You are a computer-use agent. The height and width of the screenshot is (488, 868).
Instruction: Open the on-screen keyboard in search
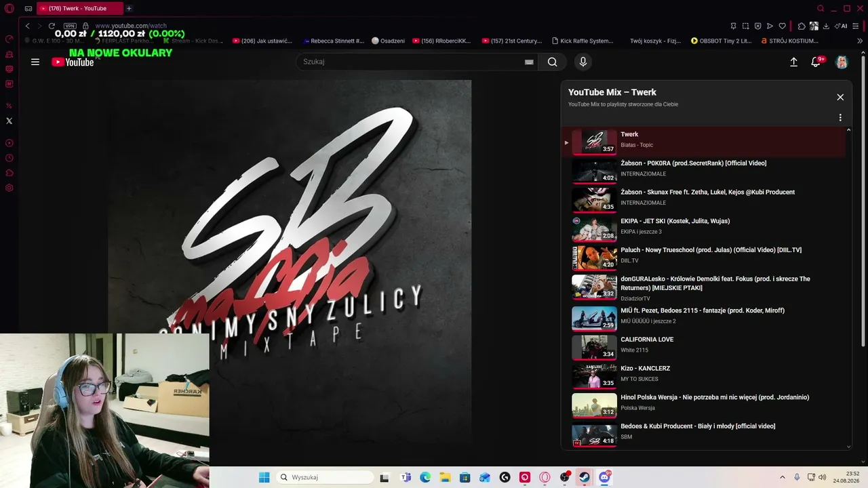coord(529,62)
